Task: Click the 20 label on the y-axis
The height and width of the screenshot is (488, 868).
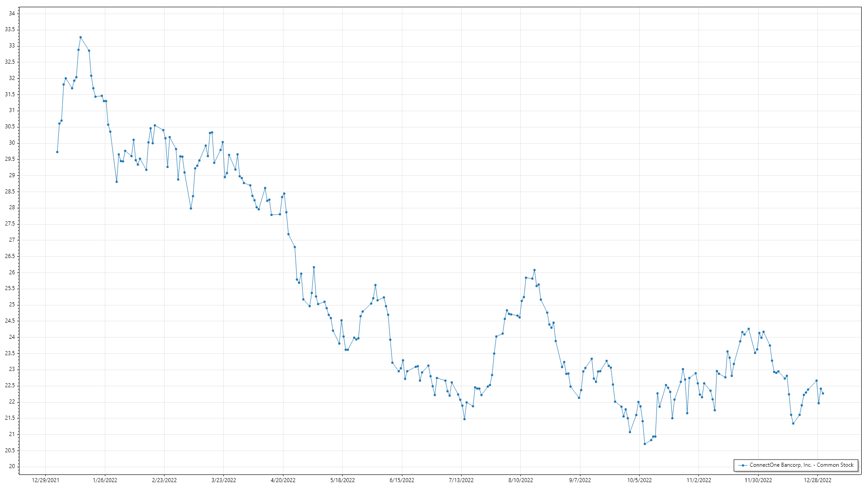Action: 12,466
